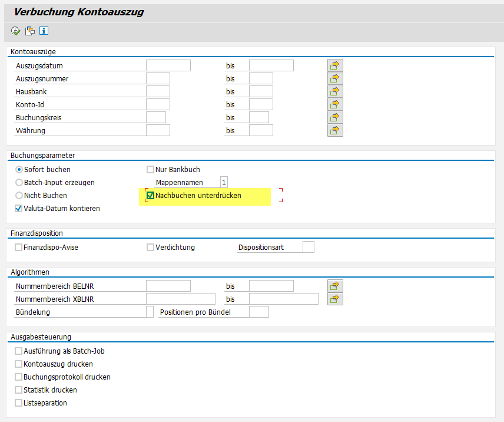Tick the Kontoauszug drucken checkbox
This screenshot has height=422, width=504.
point(19,364)
